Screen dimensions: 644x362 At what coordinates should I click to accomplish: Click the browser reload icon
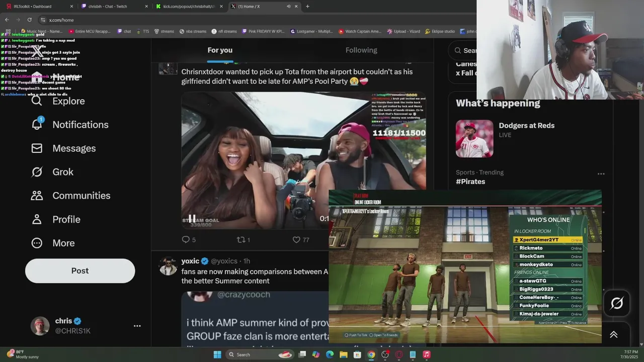pyautogui.click(x=29, y=20)
